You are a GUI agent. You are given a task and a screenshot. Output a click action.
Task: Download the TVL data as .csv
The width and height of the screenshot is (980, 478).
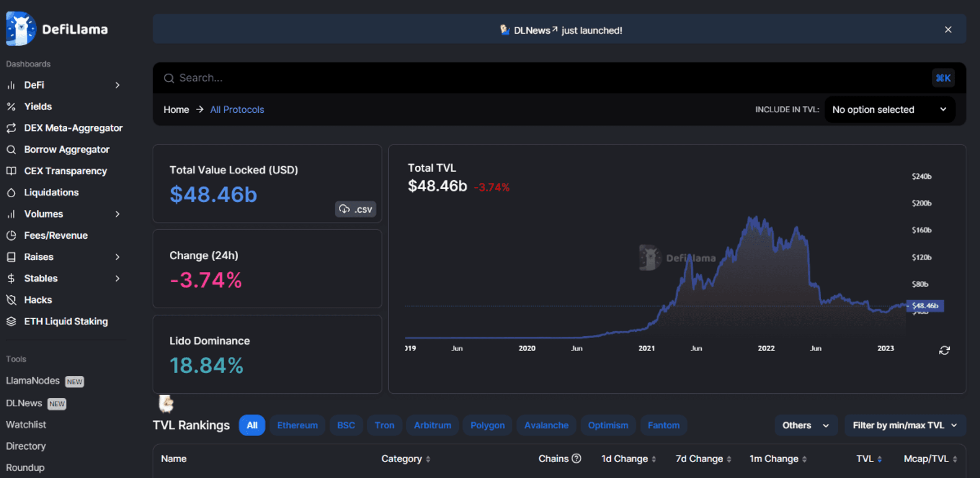[356, 209]
